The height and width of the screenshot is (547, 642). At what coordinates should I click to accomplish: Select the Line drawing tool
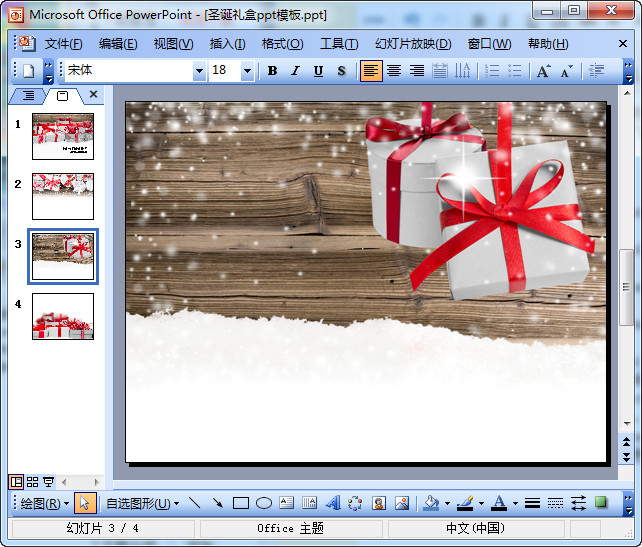[x=194, y=503]
